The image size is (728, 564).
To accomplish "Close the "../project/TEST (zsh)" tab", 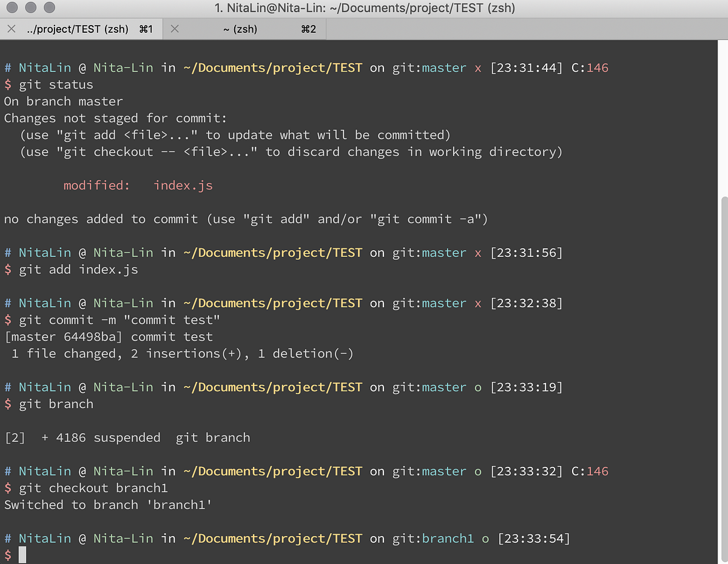I will point(10,28).
